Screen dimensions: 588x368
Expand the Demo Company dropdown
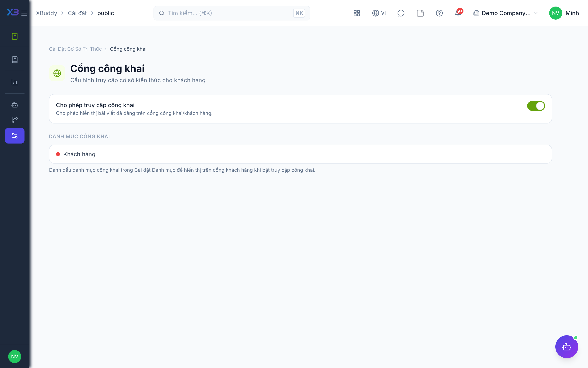506,13
